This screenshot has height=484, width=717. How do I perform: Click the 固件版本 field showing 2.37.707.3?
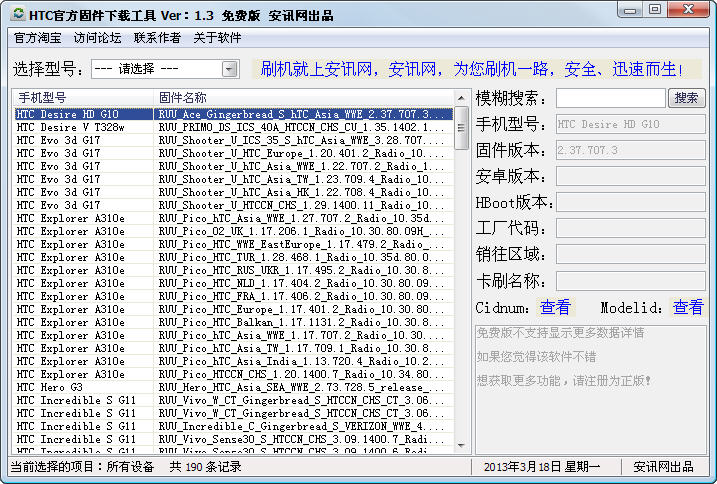click(631, 150)
